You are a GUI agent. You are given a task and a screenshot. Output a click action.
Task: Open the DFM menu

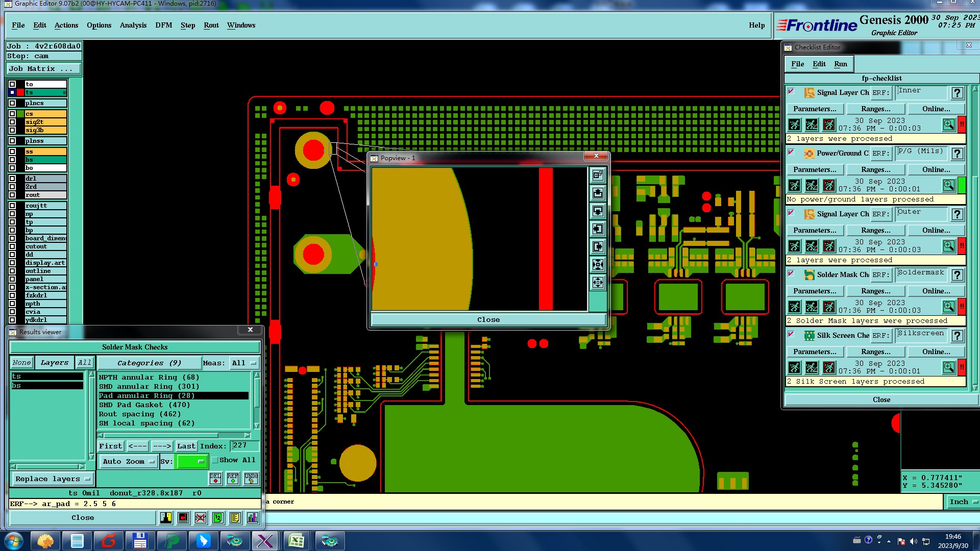coord(163,25)
